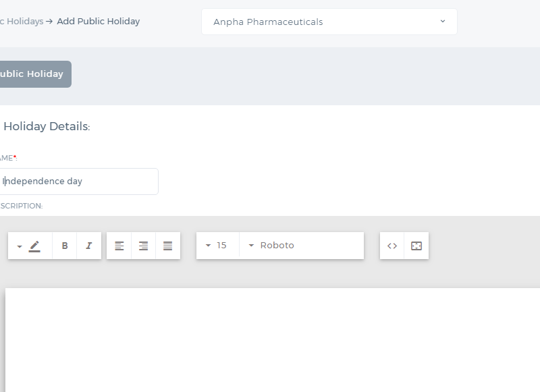Image resolution: width=540 pixels, height=392 pixels.
Task: Expand the Anpha Pharmaceuticals company selector
Action: click(x=329, y=22)
